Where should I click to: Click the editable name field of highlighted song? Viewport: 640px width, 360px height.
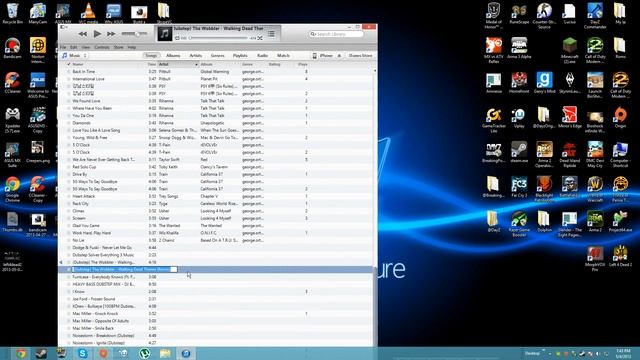click(x=124, y=269)
